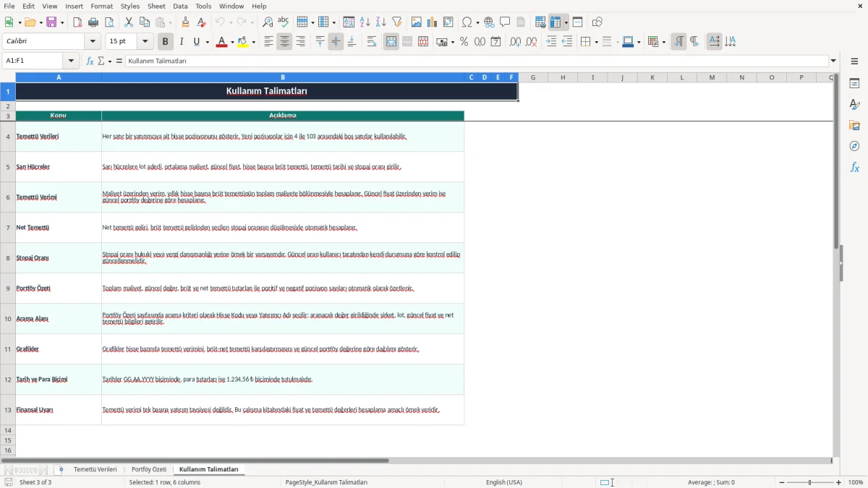Insert a chart using chart icon

pos(433,22)
